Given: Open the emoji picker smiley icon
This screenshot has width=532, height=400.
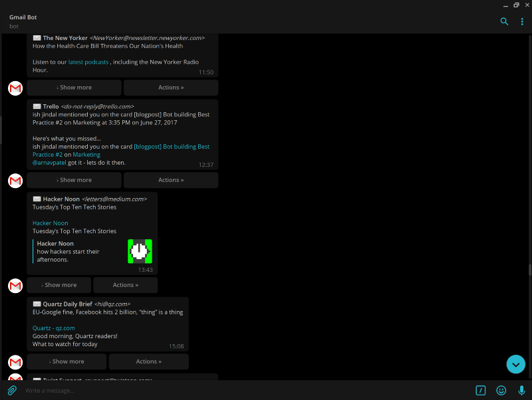Looking at the screenshot, I should [501, 391].
